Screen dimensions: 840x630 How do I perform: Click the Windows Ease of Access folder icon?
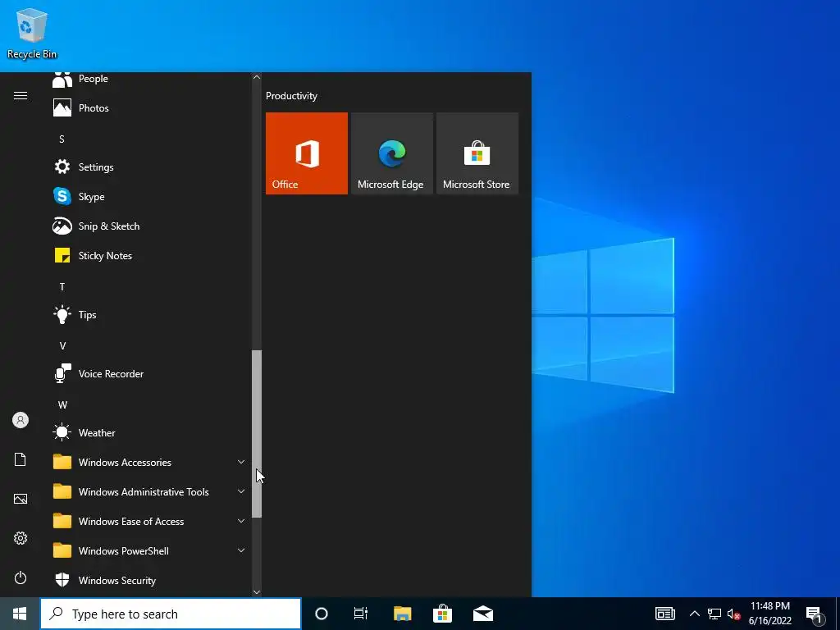62,521
